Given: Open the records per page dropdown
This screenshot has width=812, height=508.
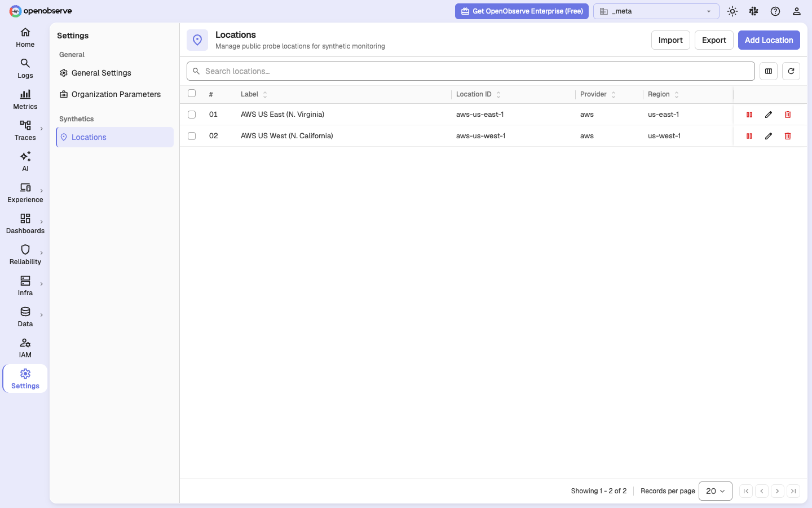Looking at the screenshot, I should tap(716, 491).
